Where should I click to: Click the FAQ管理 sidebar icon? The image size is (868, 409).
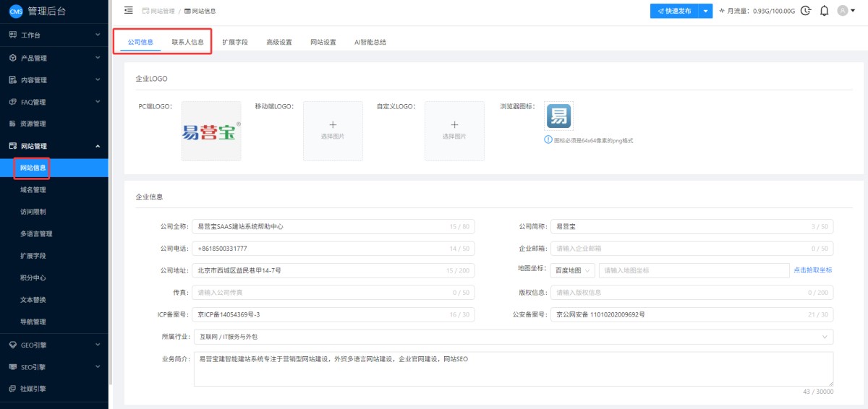point(12,102)
